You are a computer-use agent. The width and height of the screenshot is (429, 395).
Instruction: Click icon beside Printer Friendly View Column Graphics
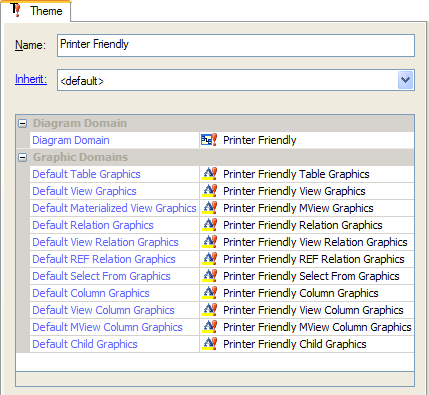pos(210,310)
